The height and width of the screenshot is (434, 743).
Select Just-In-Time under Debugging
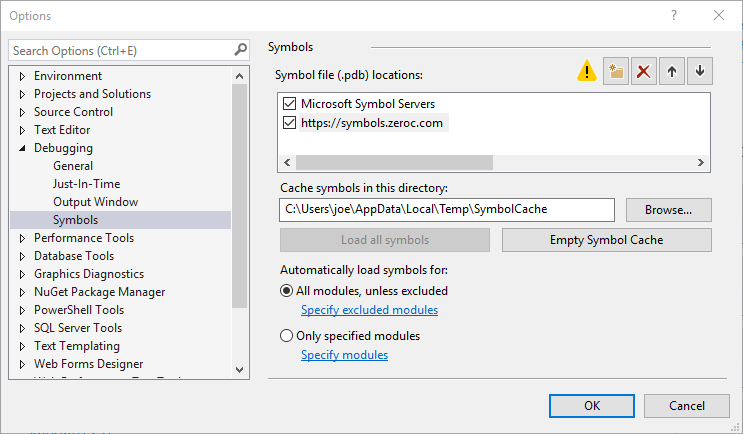(86, 184)
